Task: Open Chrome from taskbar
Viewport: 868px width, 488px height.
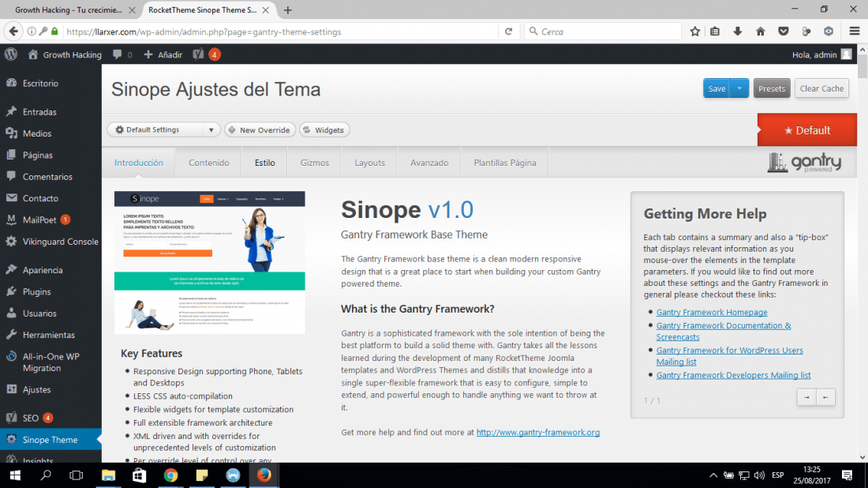Action: [170, 475]
